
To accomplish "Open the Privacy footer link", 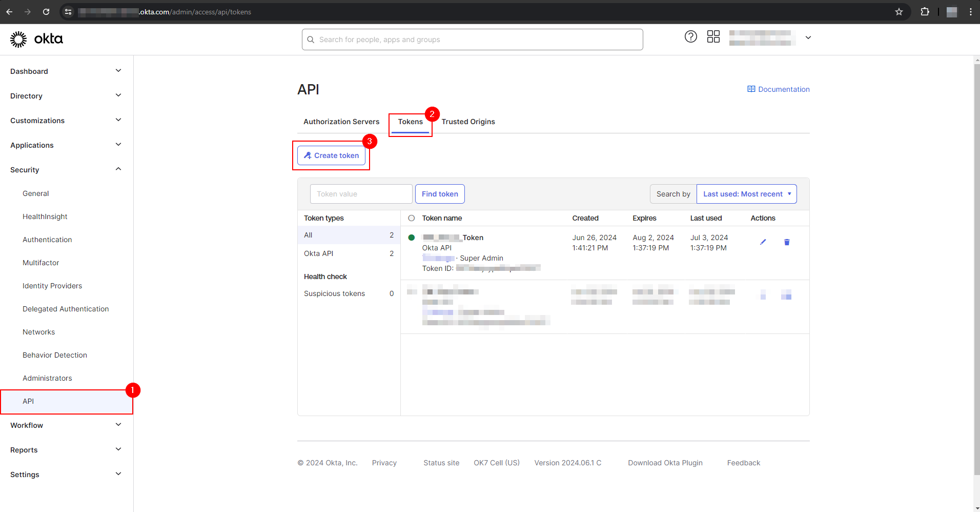I will pos(384,463).
